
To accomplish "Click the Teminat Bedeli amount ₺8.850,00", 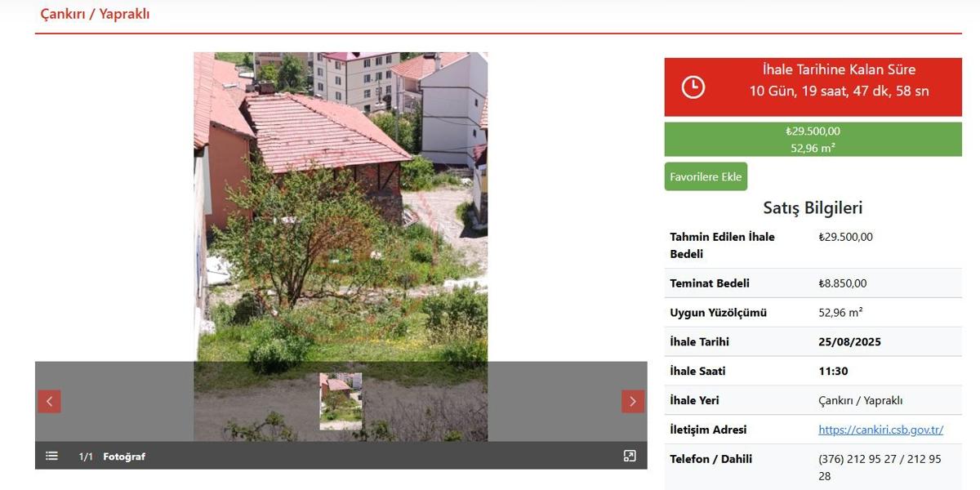I will pos(843,283).
